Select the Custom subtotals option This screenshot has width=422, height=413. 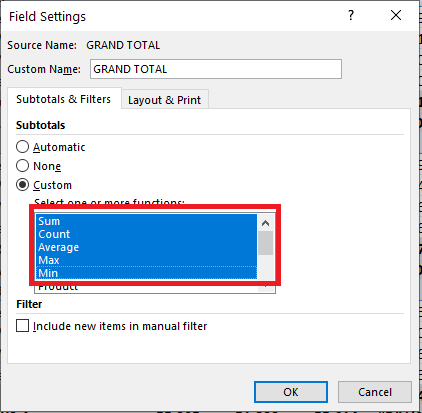click(22, 185)
